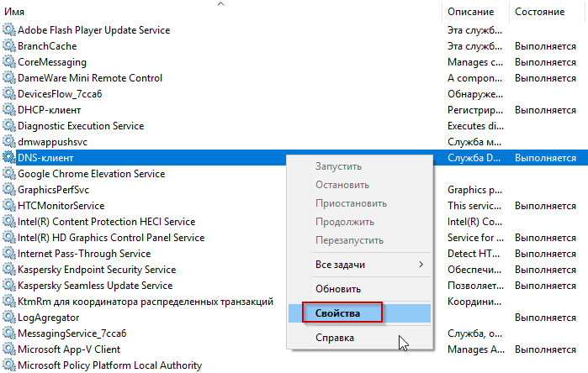The image size is (588, 373).
Task: Select icon beside Kaspersky Endpoint Security Service
Action: [9, 270]
